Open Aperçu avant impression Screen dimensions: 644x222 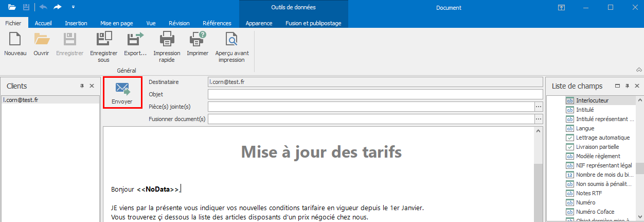tap(231, 40)
